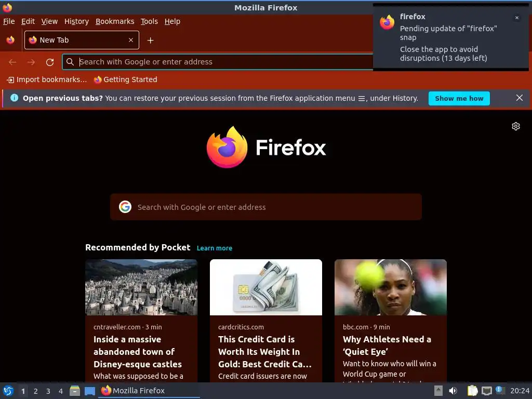
Task: Close the New Tab tab
Action: tap(131, 40)
